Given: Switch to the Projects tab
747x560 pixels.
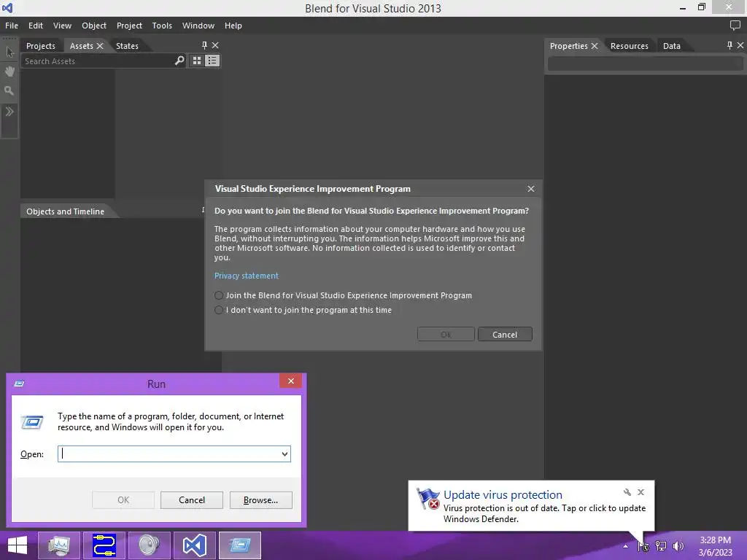Looking at the screenshot, I should [41, 46].
